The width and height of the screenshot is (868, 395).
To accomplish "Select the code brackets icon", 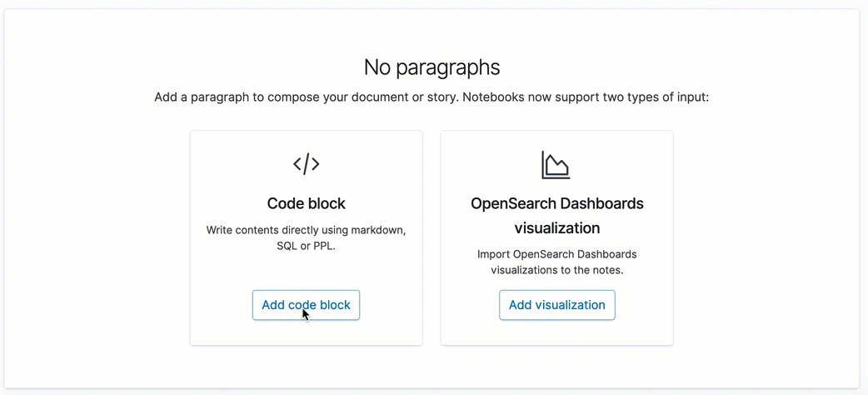I will [306, 164].
